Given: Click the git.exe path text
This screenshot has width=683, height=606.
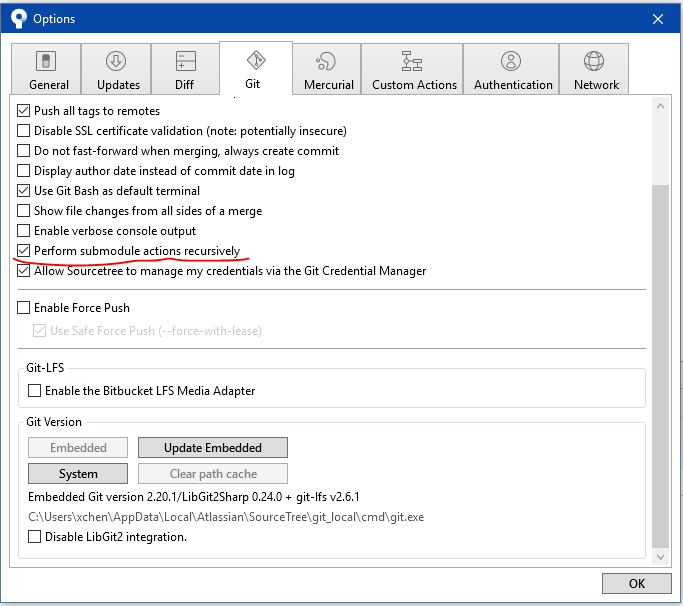Looking at the screenshot, I should 226,517.
